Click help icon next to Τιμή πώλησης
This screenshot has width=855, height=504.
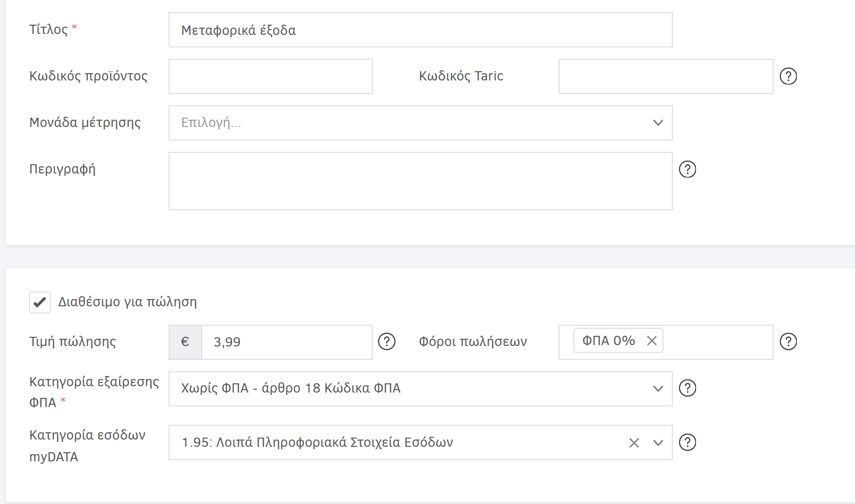pos(386,342)
